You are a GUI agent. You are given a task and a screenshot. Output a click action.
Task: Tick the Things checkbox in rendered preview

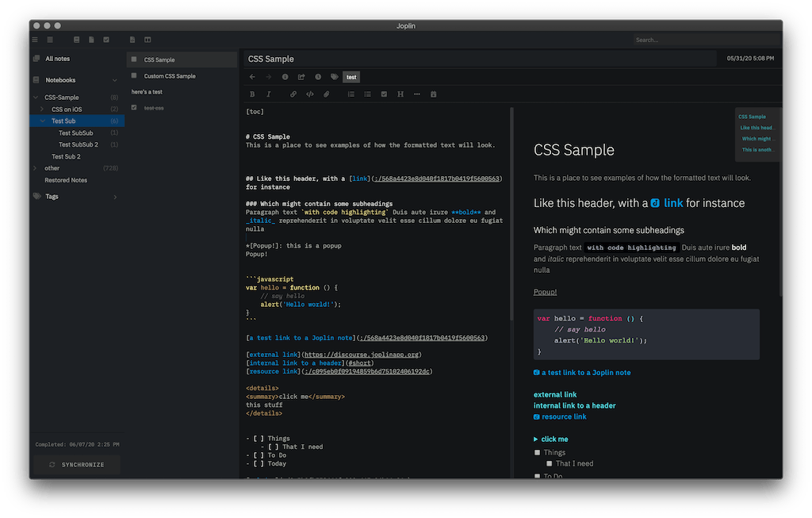click(x=537, y=453)
